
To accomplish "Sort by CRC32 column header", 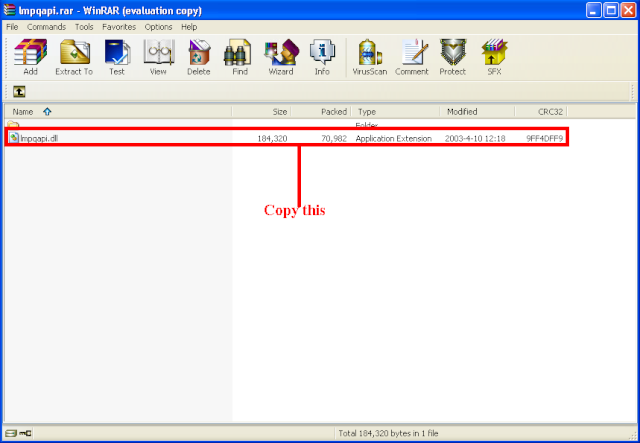I will [x=541, y=111].
